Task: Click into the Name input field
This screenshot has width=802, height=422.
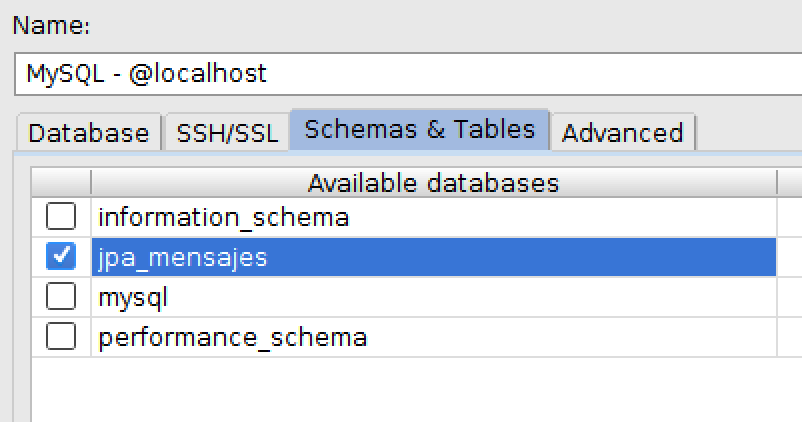Action: [408, 74]
